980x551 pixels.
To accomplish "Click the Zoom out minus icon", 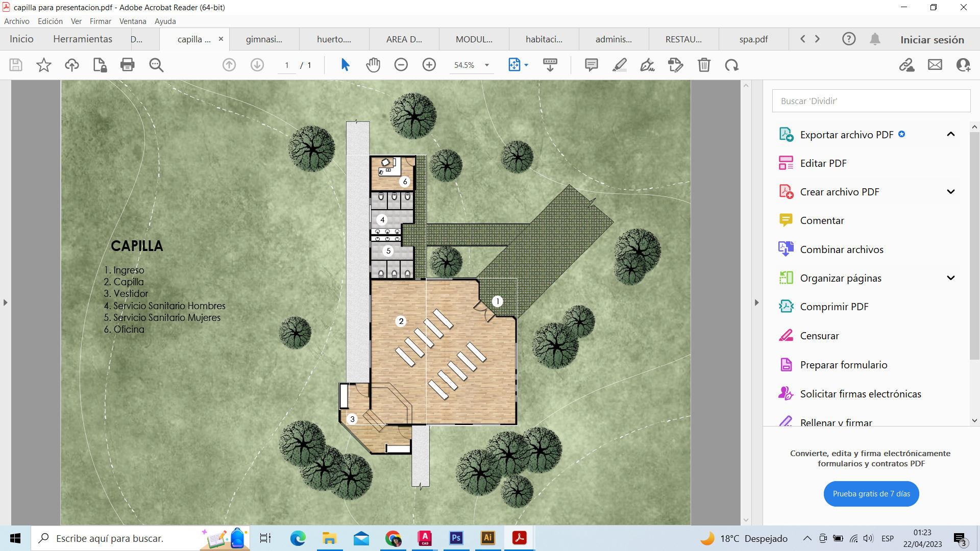I will click(x=401, y=65).
